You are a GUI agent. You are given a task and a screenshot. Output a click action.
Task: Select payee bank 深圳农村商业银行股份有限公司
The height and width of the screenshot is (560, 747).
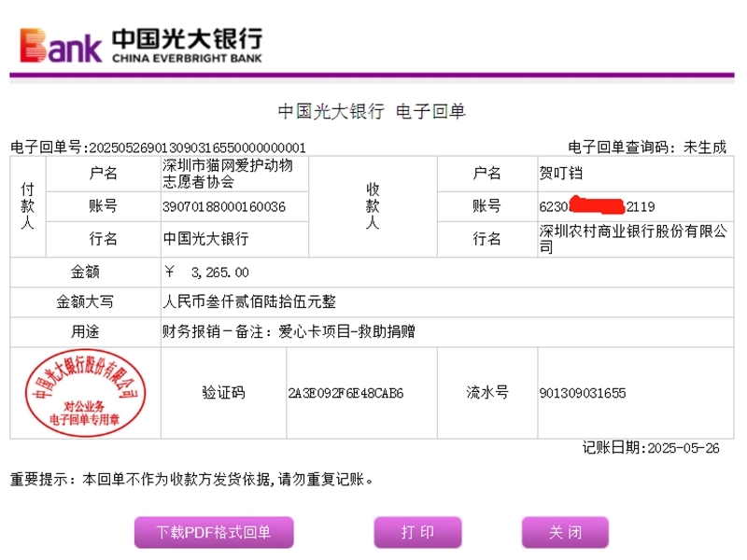click(x=633, y=239)
